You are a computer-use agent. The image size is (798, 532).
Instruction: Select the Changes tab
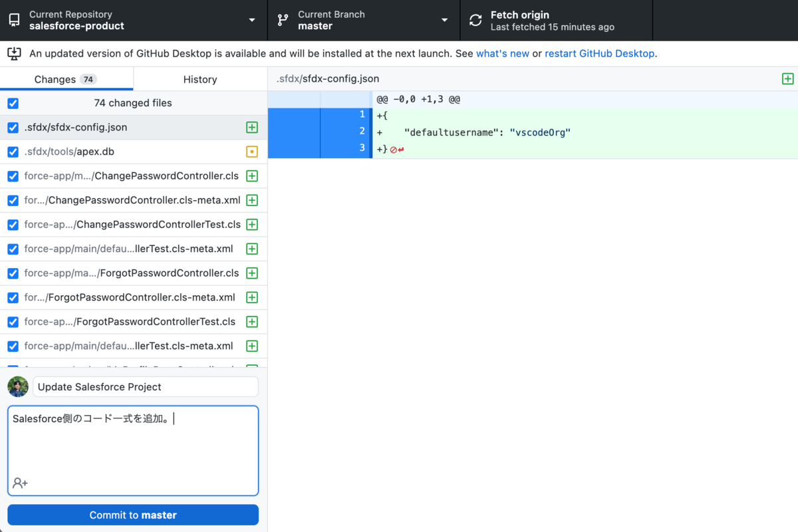[66, 78]
